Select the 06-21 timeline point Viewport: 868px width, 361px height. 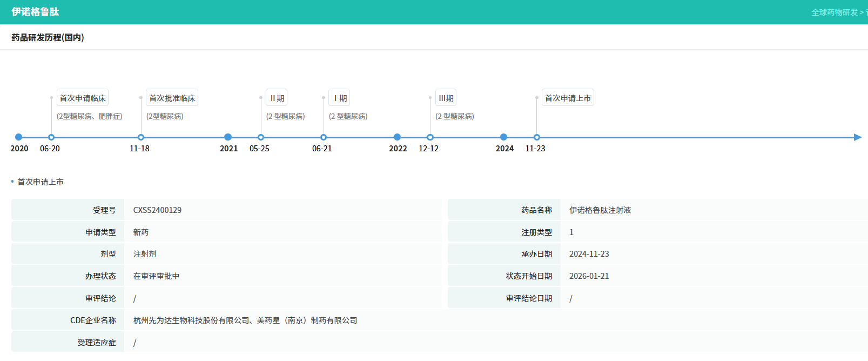[x=324, y=137]
